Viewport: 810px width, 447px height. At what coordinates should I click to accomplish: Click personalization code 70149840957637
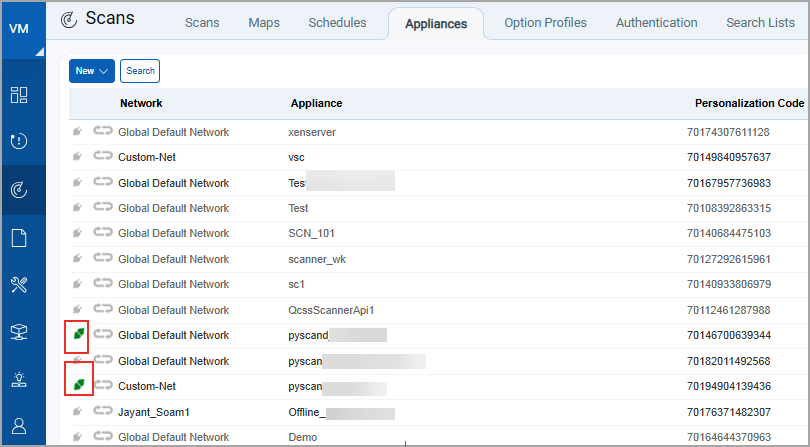coord(728,157)
